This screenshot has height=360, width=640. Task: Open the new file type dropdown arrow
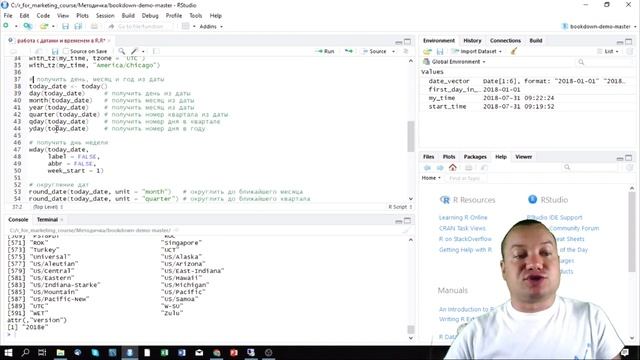coord(16,27)
